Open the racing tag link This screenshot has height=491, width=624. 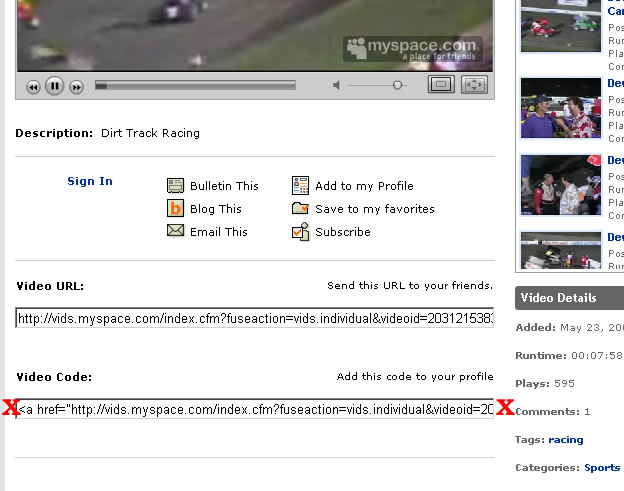click(x=566, y=440)
